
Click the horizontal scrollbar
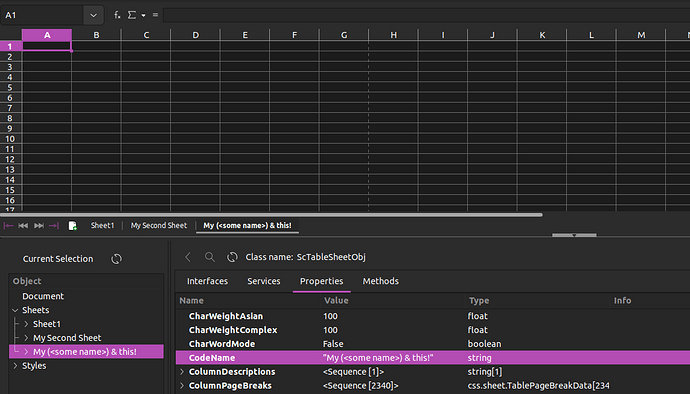(x=271, y=215)
